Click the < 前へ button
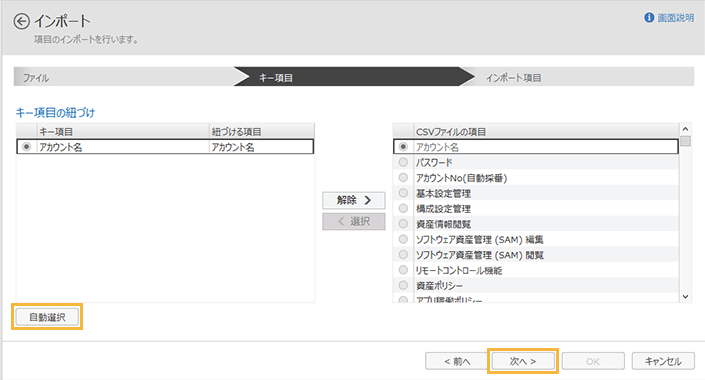 pos(457,361)
